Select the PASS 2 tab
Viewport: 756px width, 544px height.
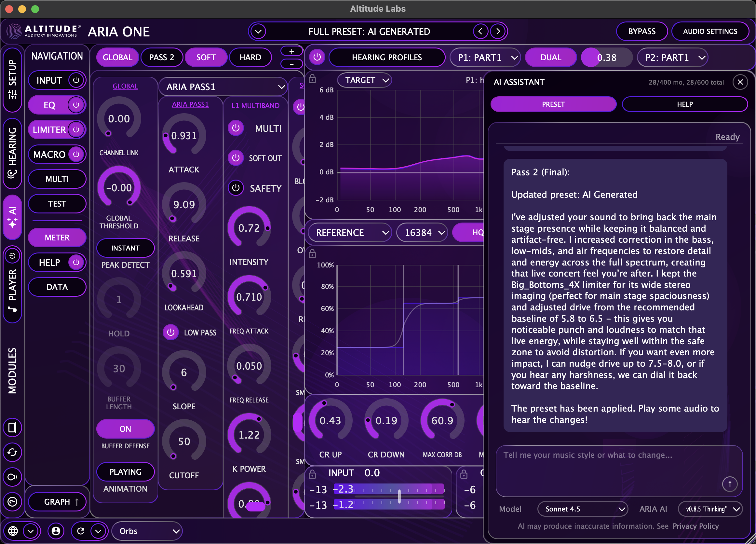[162, 57]
